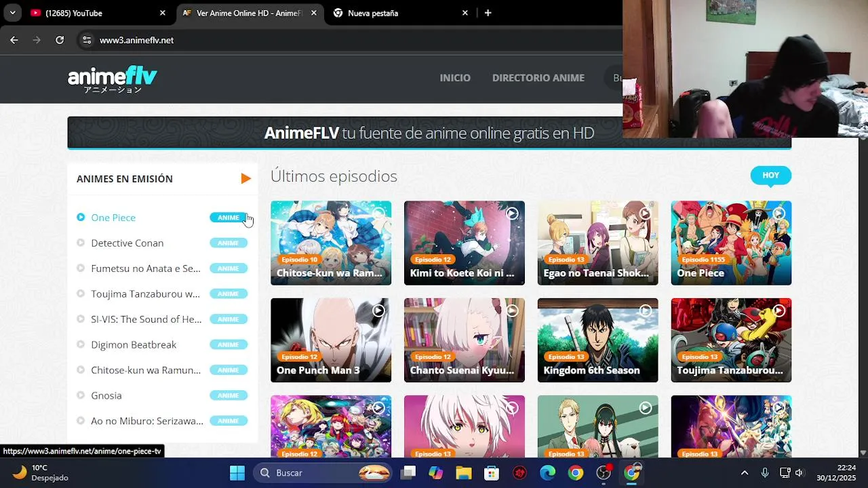Click the orange play arrow beside Animes en emisión
Viewport: 868px width, 488px height.
(245, 179)
